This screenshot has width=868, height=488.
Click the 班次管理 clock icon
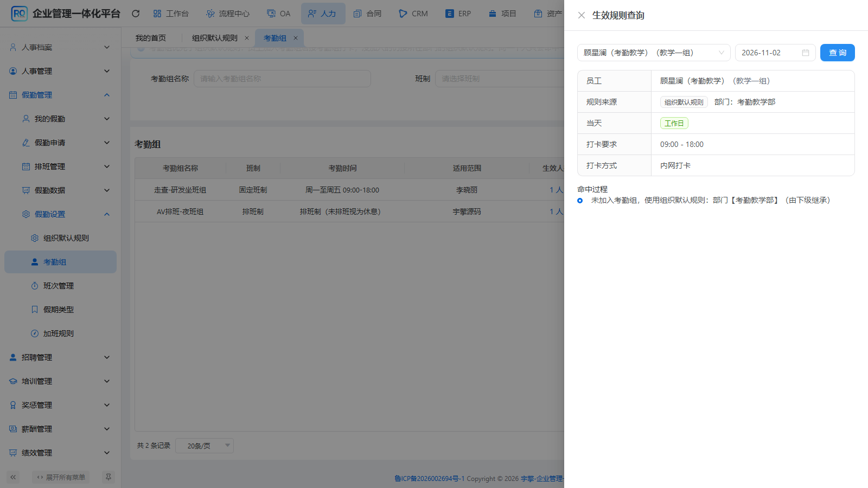click(x=35, y=286)
